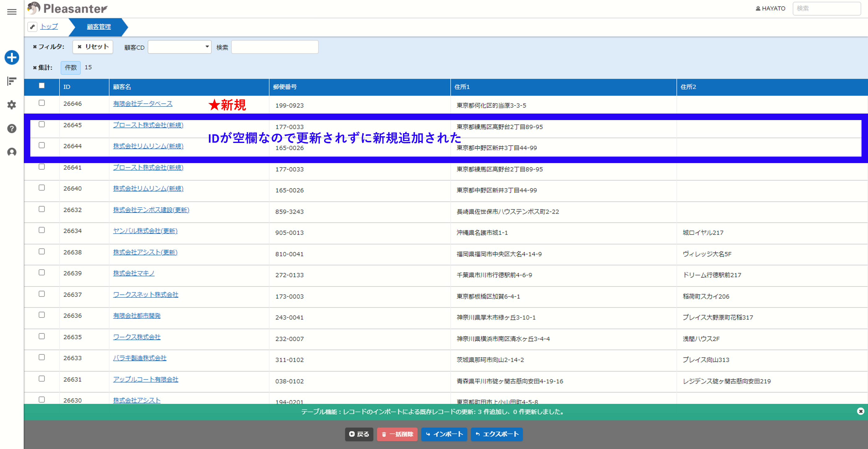Collapse the フィルタ section
Image resolution: width=868 pixels, height=449 pixels.
coord(49,46)
